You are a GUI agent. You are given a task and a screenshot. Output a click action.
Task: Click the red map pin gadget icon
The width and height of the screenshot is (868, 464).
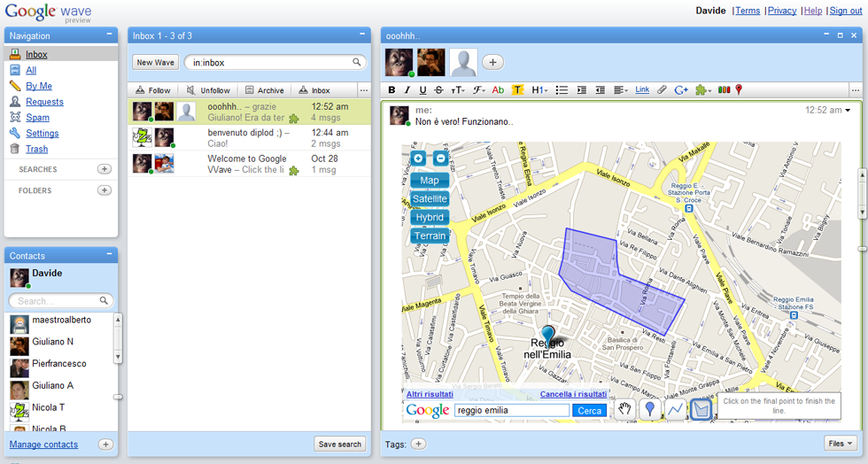pyautogui.click(x=739, y=89)
